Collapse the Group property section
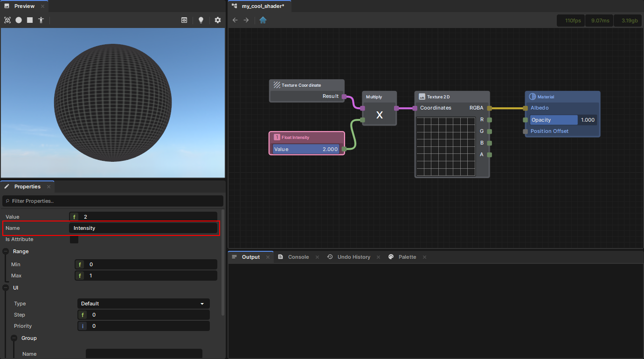The height and width of the screenshot is (359, 644). 14,338
